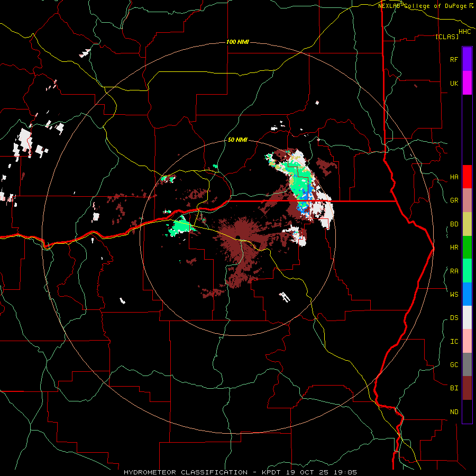Click the RA light green legend swatch

(467, 271)
